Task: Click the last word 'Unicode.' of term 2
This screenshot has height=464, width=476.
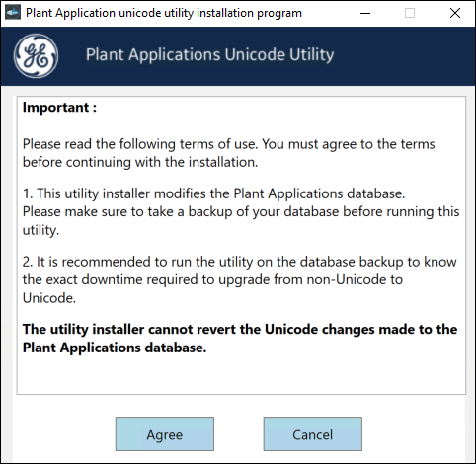Action: pyautogui.click(x=49, y=298)
